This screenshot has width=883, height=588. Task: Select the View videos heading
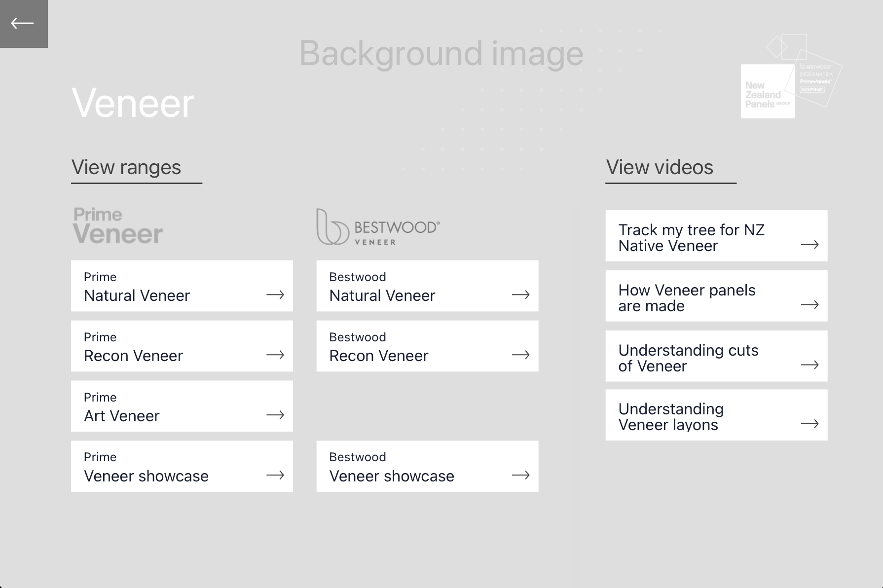click(660, 168)
